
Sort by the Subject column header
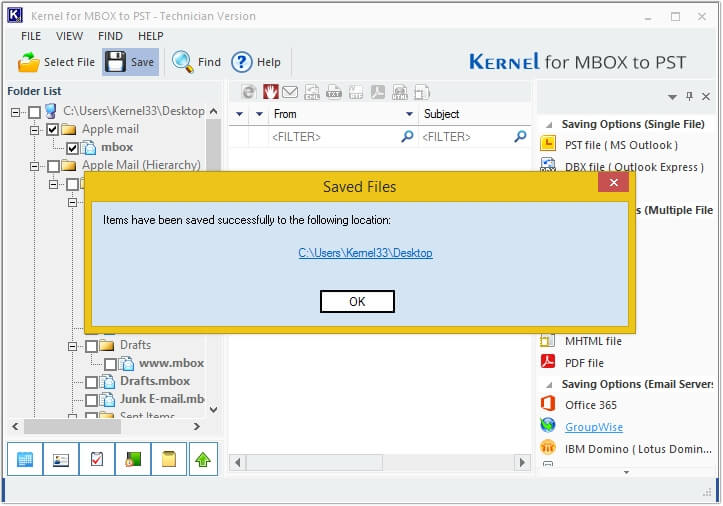(x=475, y=114)
